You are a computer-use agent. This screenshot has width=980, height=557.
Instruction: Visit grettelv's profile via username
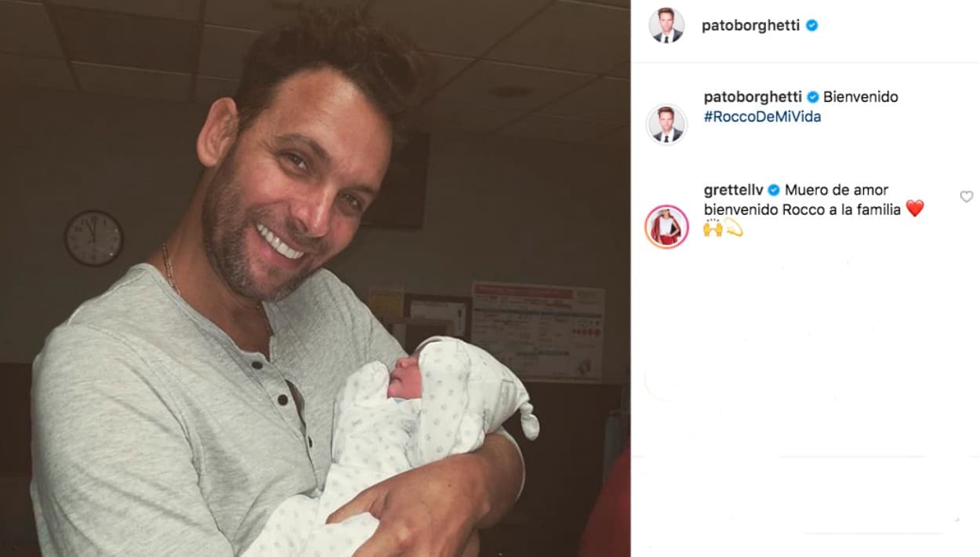(x=734, y=190)
